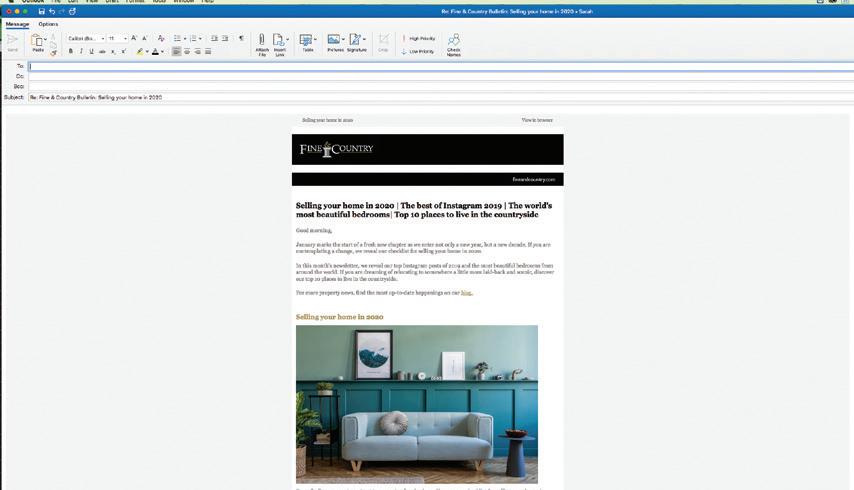
Task: Open the Calibri font name dropdown
Action: [102, 39]
